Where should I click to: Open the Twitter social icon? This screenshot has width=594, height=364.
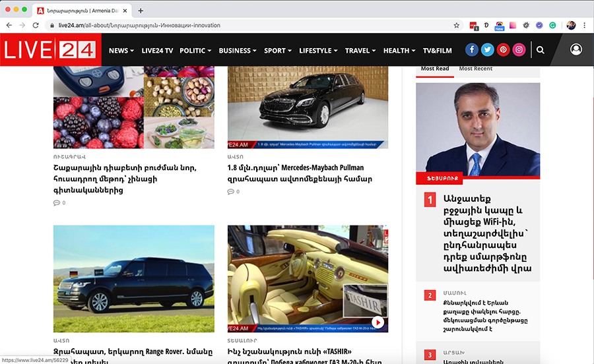point(488,49)
